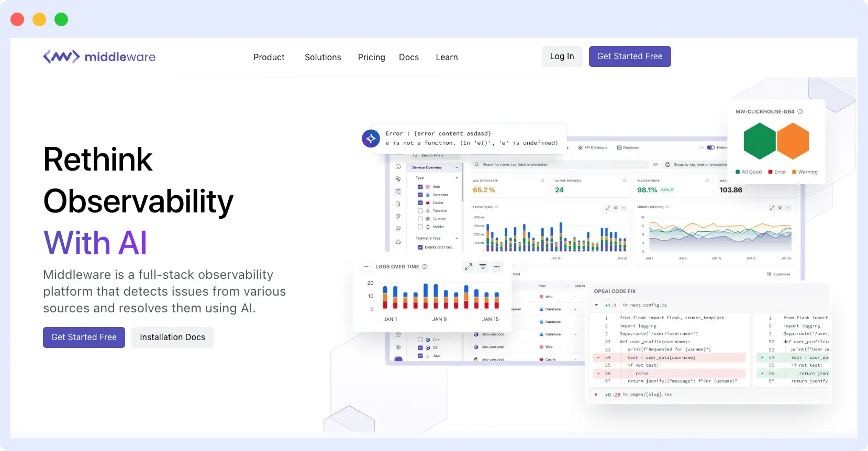This screenshot has height=451, width=868.
Task: Open more options on Logs Over Time
Action: tap(497, 267)
